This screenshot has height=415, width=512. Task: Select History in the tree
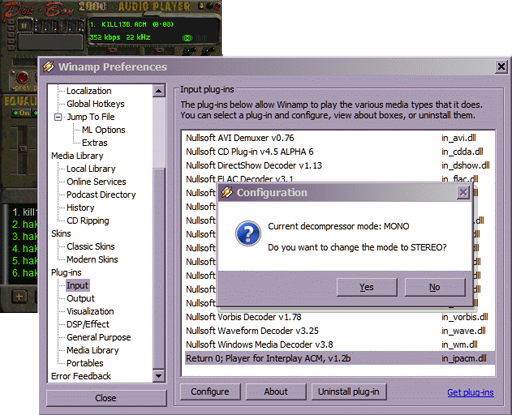80,208
